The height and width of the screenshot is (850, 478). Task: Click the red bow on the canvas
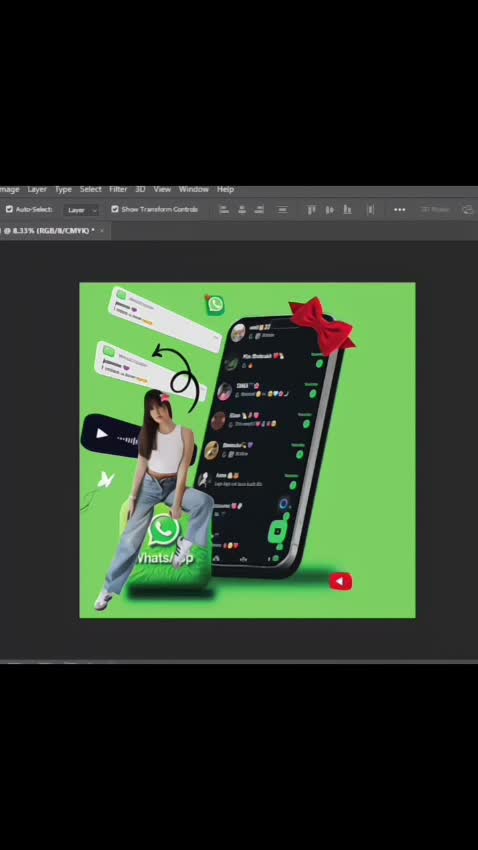click(322, 324)
